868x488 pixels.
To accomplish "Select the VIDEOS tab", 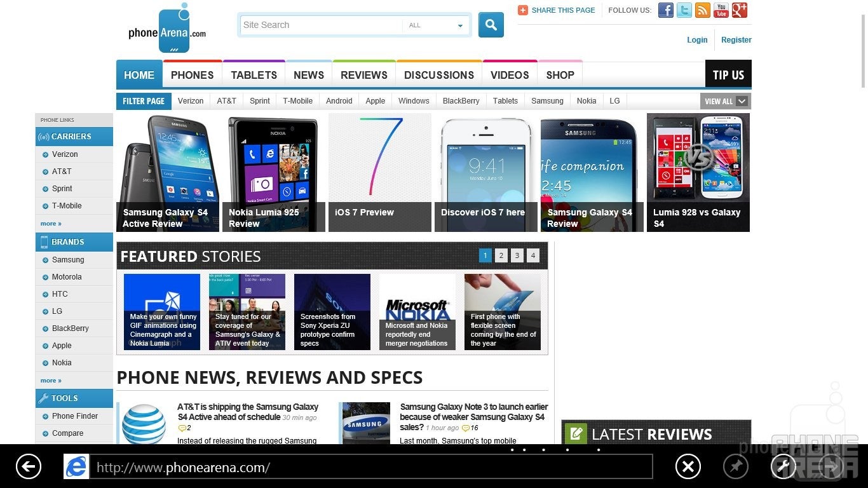I will point(510,75).
